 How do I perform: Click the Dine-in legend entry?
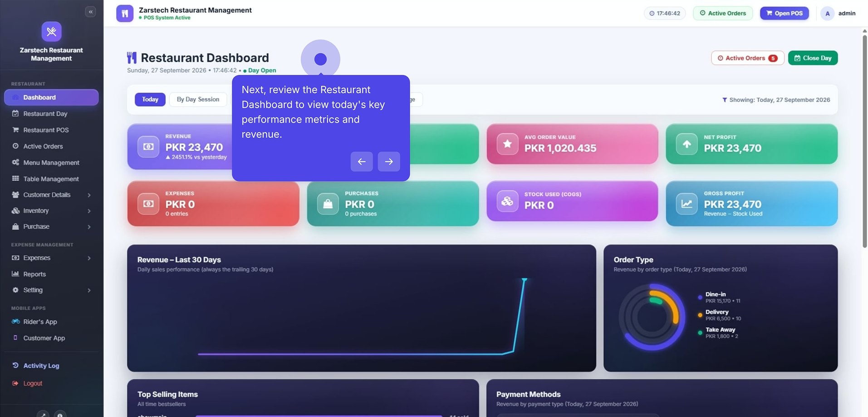pyautogui.click(x=719, y=297)
